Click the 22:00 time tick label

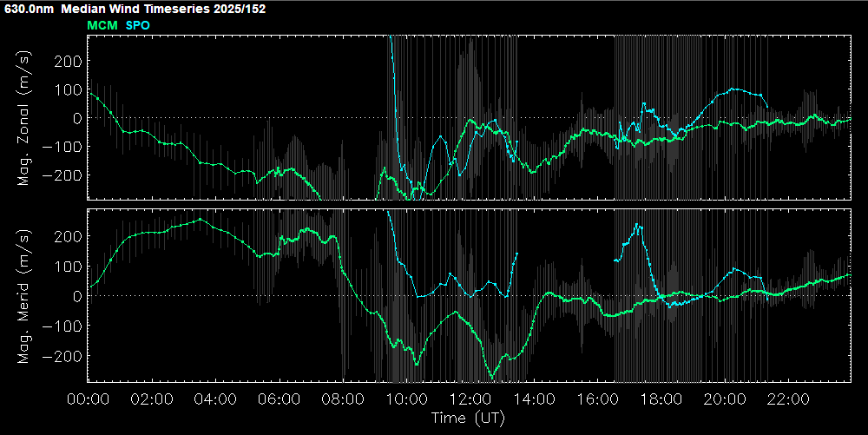pos(788,399)
